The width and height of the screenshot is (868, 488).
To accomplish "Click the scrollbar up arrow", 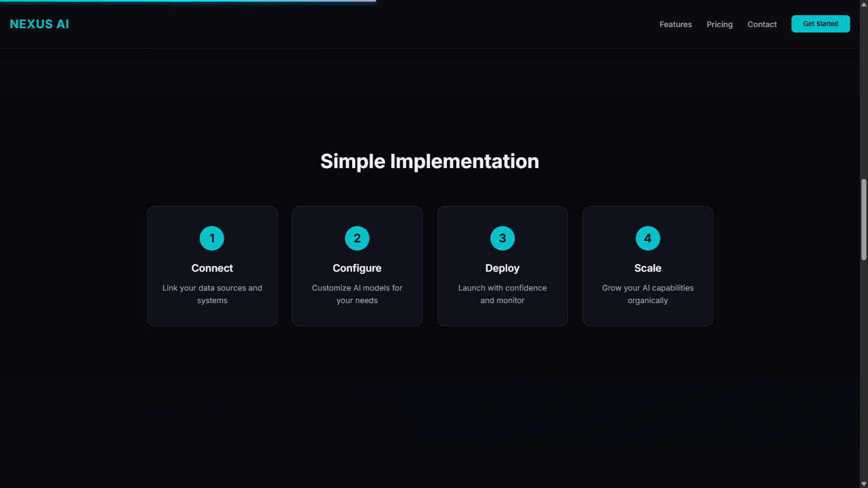I will tap(863, 4).
